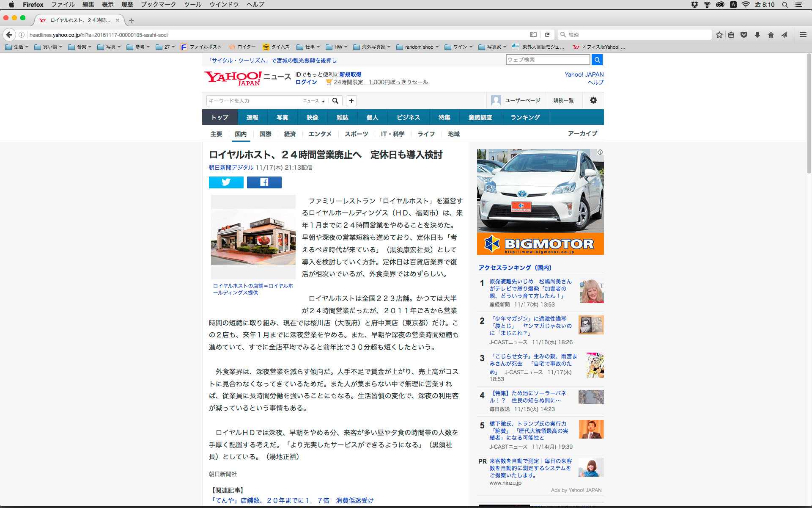This screenshot has width=812, height=508.
Task: Expand the random shop bookmark folder
Action: point(418,47)
